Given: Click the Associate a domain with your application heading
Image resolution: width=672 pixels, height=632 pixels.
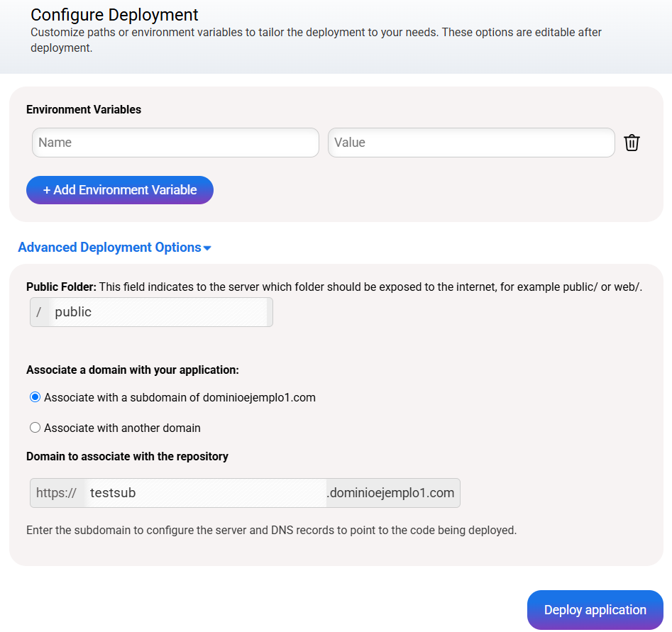Looking at the screenshot, I should click(132, 370).
